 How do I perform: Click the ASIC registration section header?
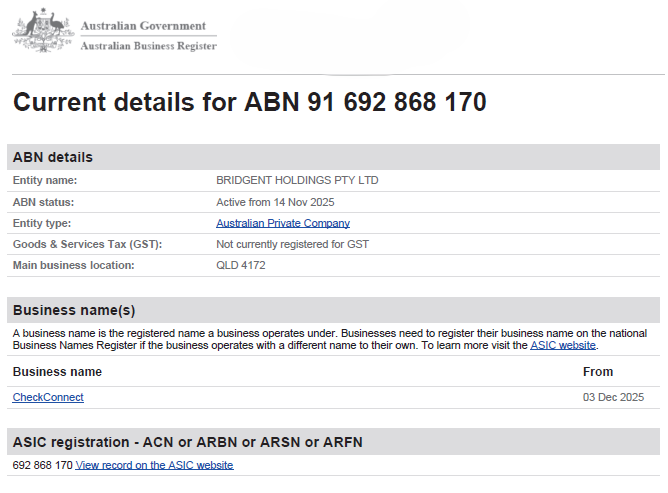pos(334,442)
